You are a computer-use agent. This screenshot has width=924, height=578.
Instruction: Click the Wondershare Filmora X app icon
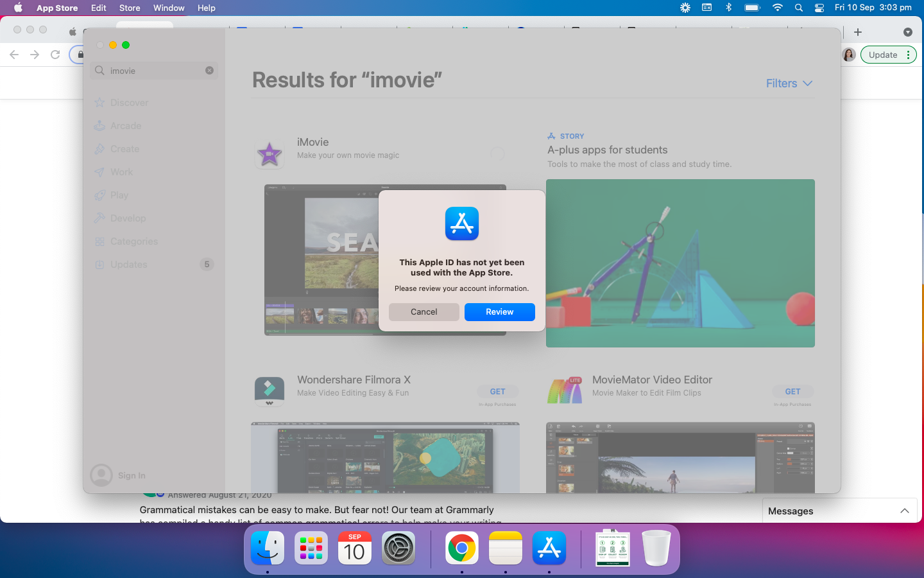click(269, 392)
